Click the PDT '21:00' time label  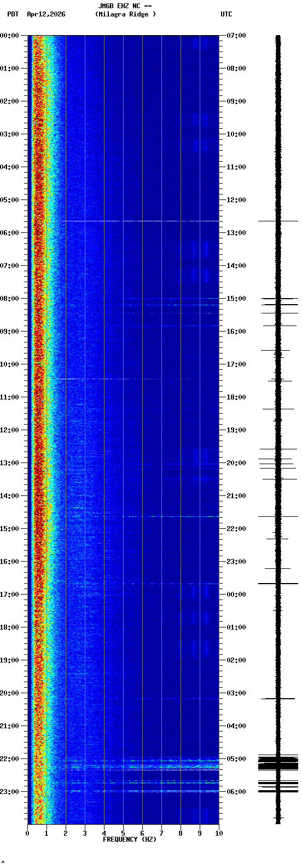[x=10, y=726]
